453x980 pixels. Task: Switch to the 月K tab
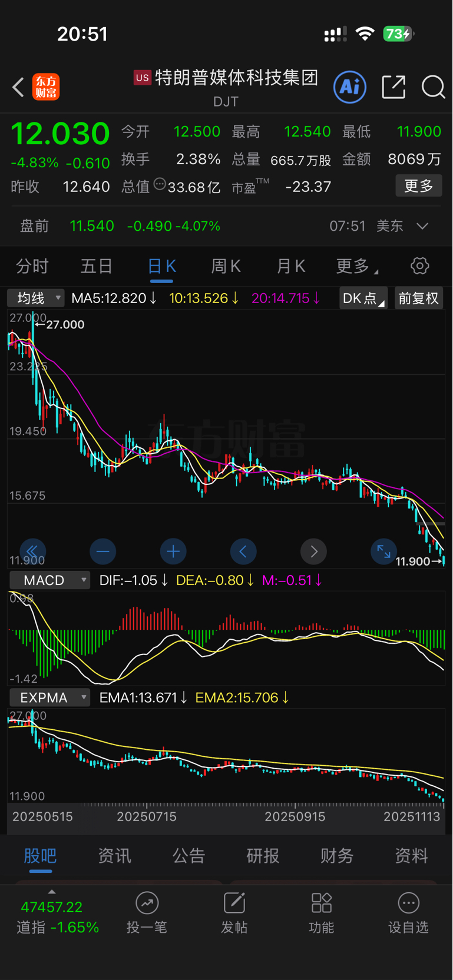point(290,266)
